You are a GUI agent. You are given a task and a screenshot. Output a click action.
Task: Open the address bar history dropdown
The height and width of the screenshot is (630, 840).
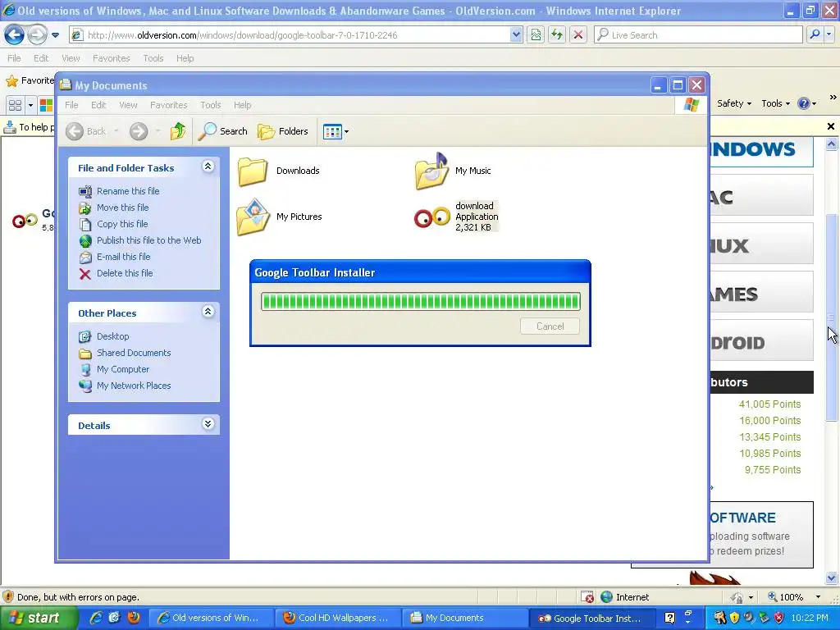516,35
